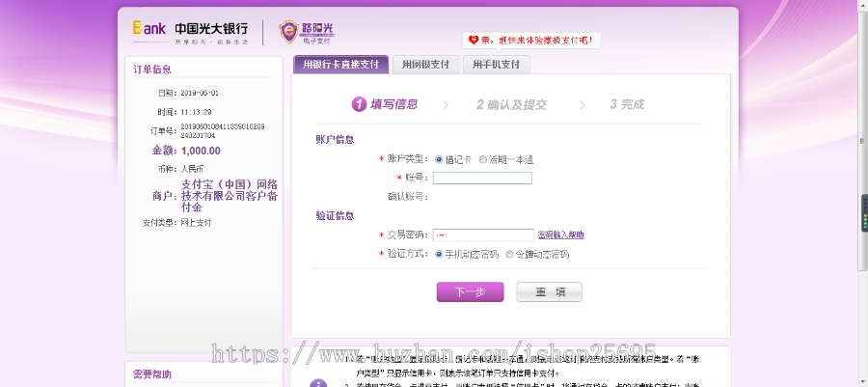Choose 令牌动态密码 verification method

click(509, 254)
